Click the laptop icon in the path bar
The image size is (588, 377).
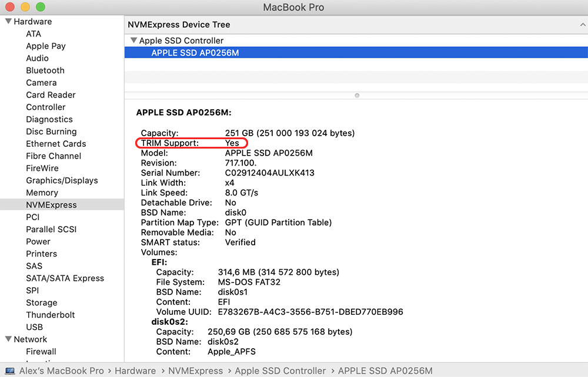[x=10, y=371]
